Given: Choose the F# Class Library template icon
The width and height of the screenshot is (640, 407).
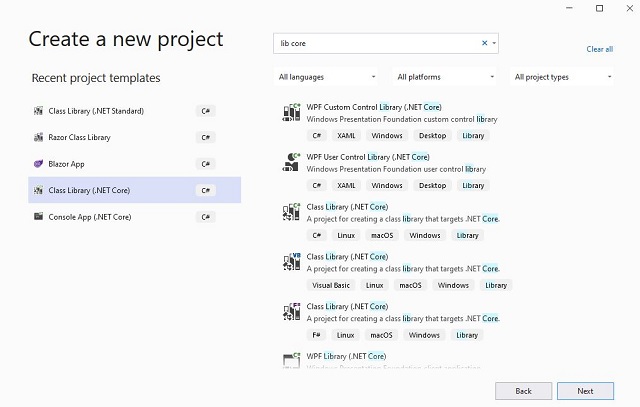Looking at the screenshot, I should tap(291, 311).
